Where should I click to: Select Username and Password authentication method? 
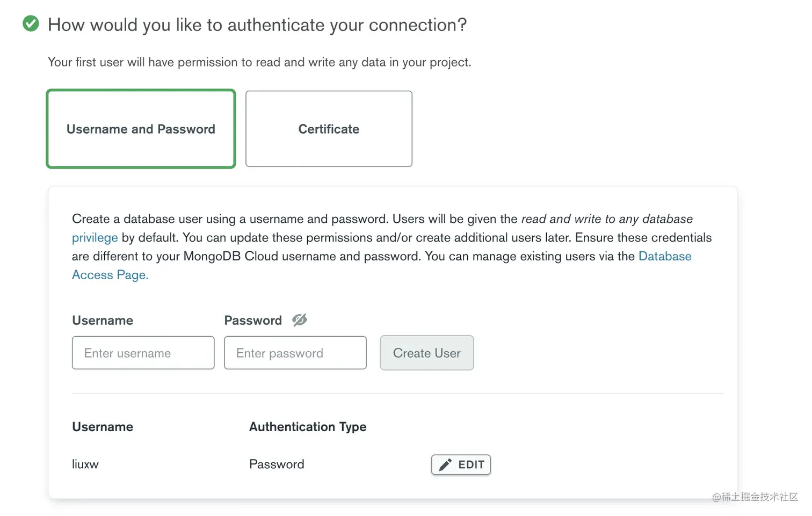(x=141, y=129)
